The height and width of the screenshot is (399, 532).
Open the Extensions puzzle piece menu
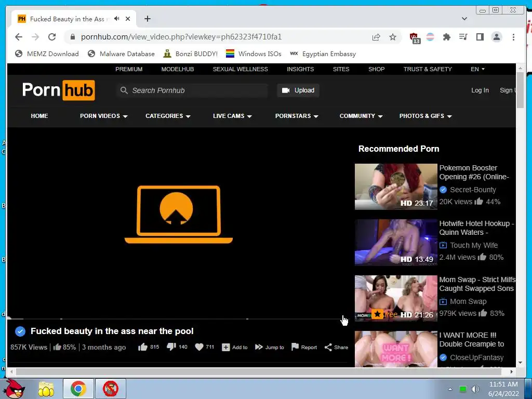(x=446, y=37)
